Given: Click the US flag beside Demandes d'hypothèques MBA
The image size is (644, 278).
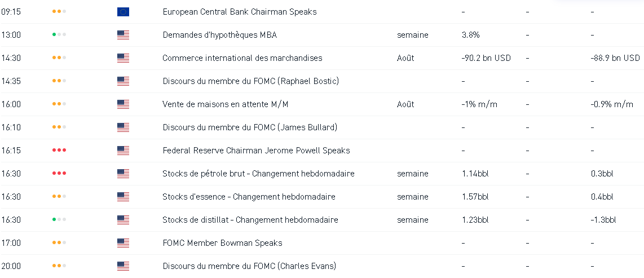Looking at the screenshot, I should pos(123,35).
